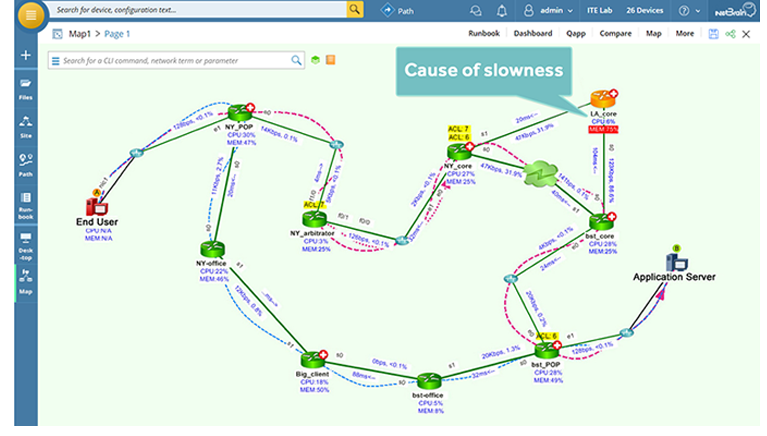The width and height of the screenshot is (767, 436).
Task: Select the green WAN cloud icon
Action: 540,173
